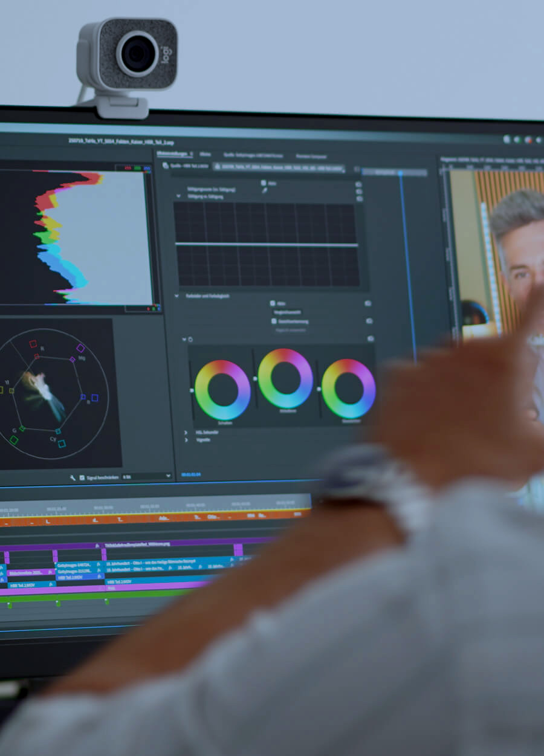Click the orange caption track in timeline
Image resolution: width=544 pixels, height=756 pixels.
[x=154, y=518]
